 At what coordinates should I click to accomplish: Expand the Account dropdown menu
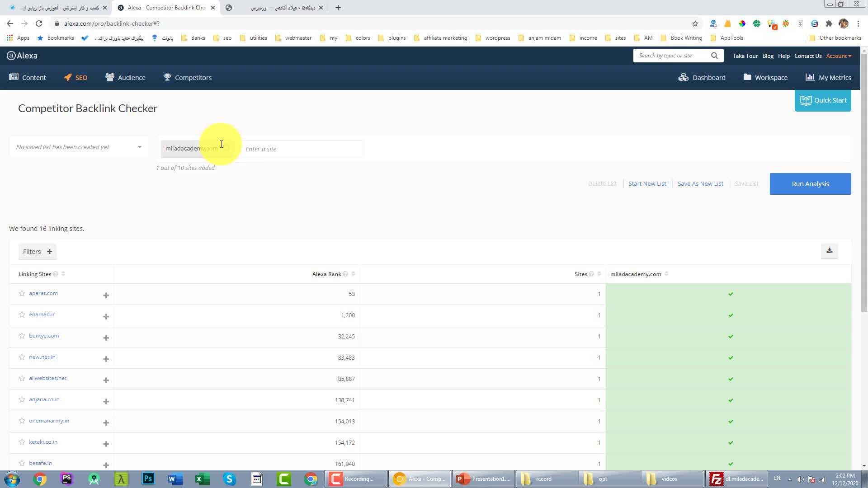point(839,56)
